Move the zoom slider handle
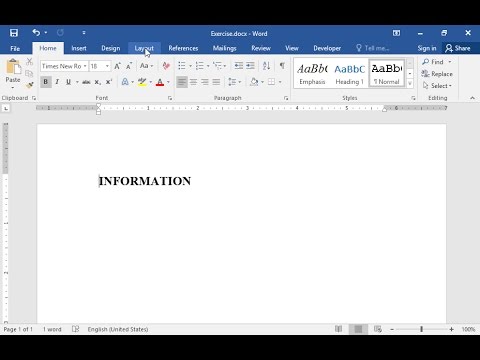Viewport: 480px width, 360px height. coord(421,329)
